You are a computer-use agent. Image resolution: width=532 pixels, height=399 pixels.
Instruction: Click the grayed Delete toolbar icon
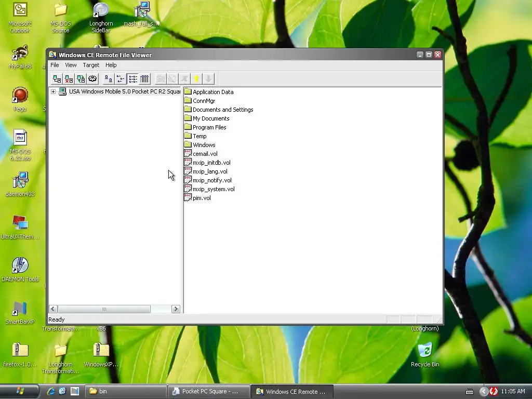184,79
